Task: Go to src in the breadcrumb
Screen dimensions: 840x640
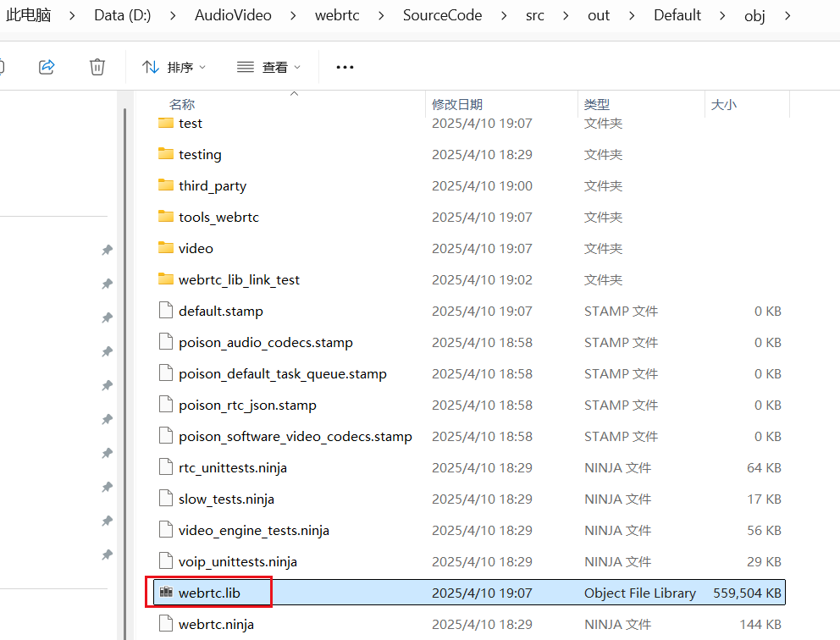Action: click(534, 15)
